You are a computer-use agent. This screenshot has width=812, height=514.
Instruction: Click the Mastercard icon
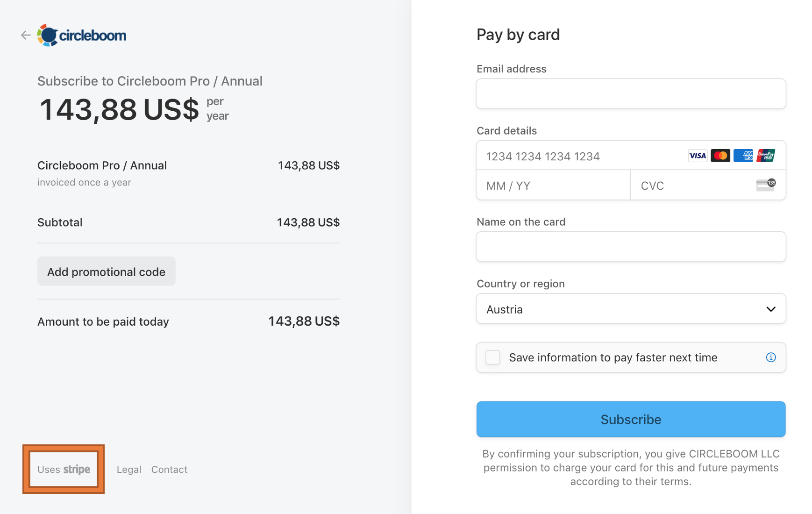pos(720,156)
